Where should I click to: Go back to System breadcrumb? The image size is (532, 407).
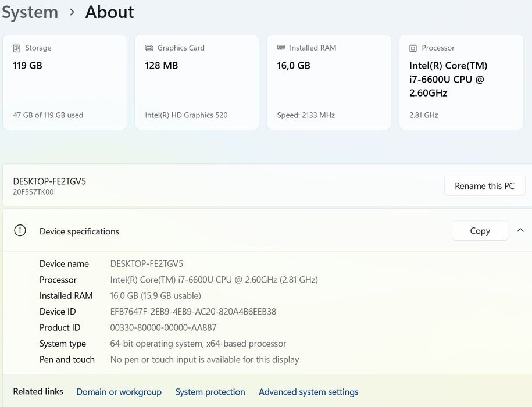[x=30, y=12]
